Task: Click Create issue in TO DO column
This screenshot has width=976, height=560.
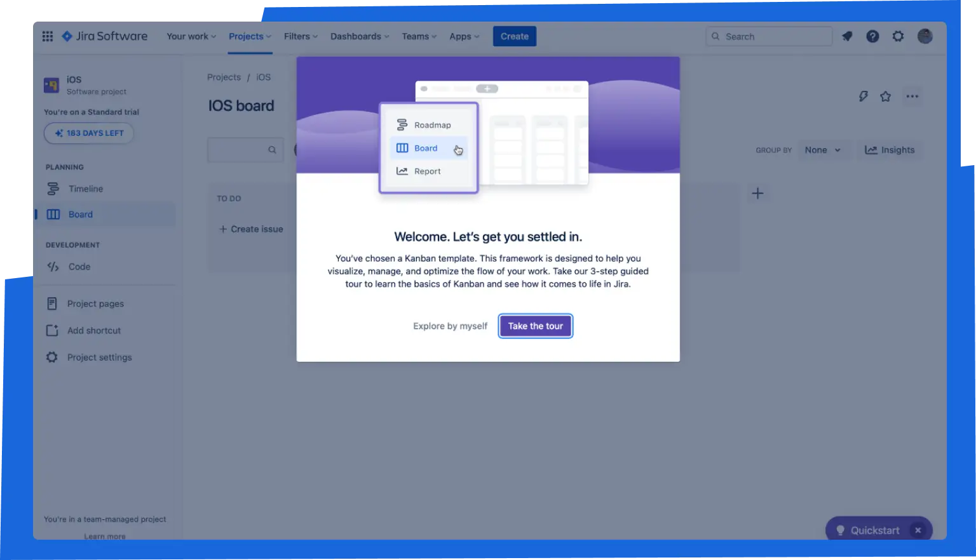Action: coord(251,229)
